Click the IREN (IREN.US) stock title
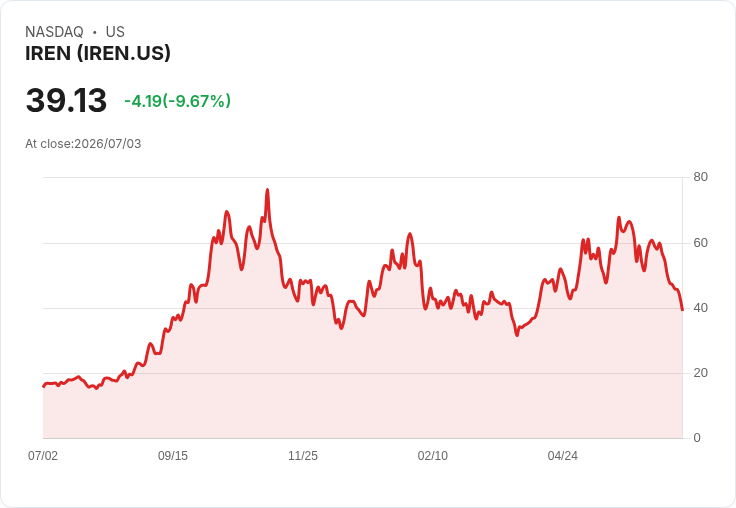The height and width of the screenshot is (508, 736). [x=98, y=53]
